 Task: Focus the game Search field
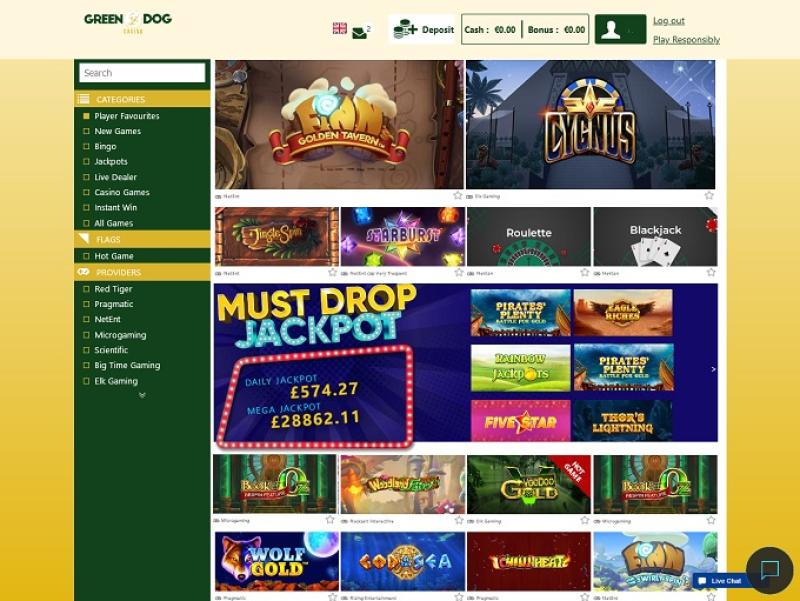click(x=142, y=73)
